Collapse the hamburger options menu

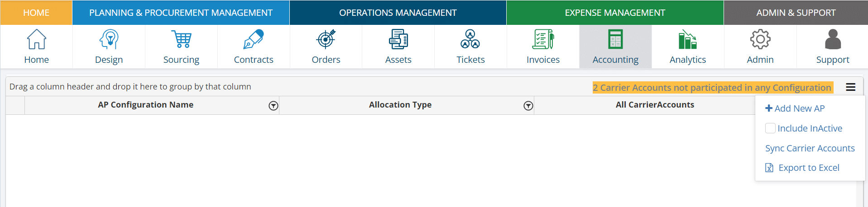[x=851, y=87]
